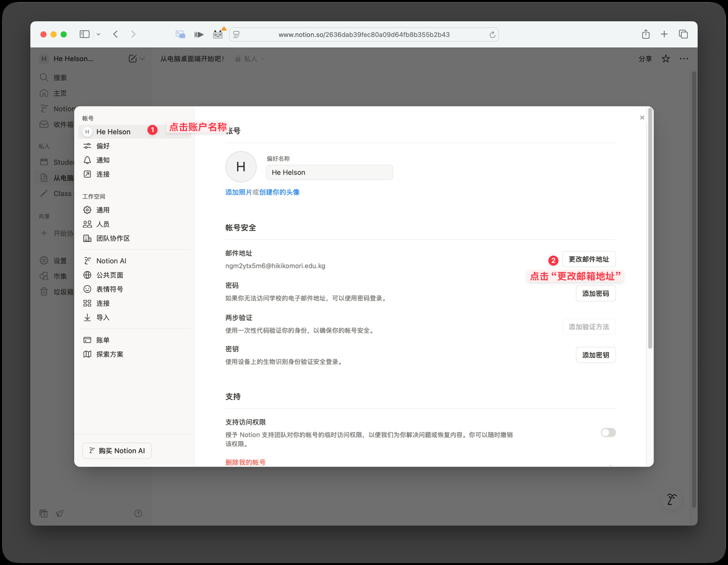
Task: Open the Notifications settings section
Action: 103,160
